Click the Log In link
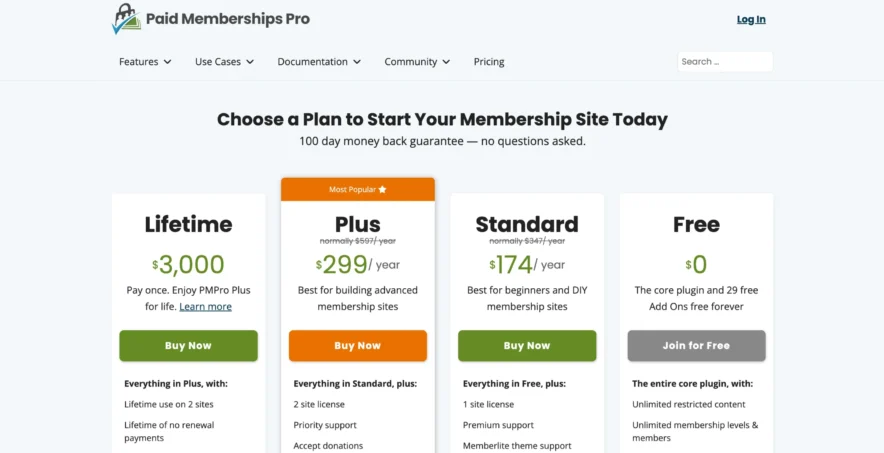Screen dimensions: 884x453 coord(751,19)
